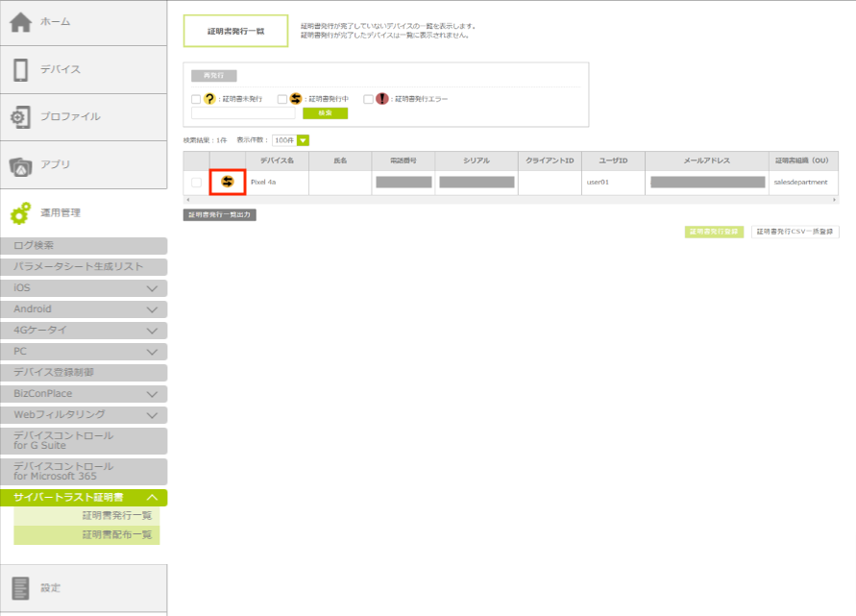
Task: Click the アプリ icon in sidebar
Action: [x=20, y=164]
